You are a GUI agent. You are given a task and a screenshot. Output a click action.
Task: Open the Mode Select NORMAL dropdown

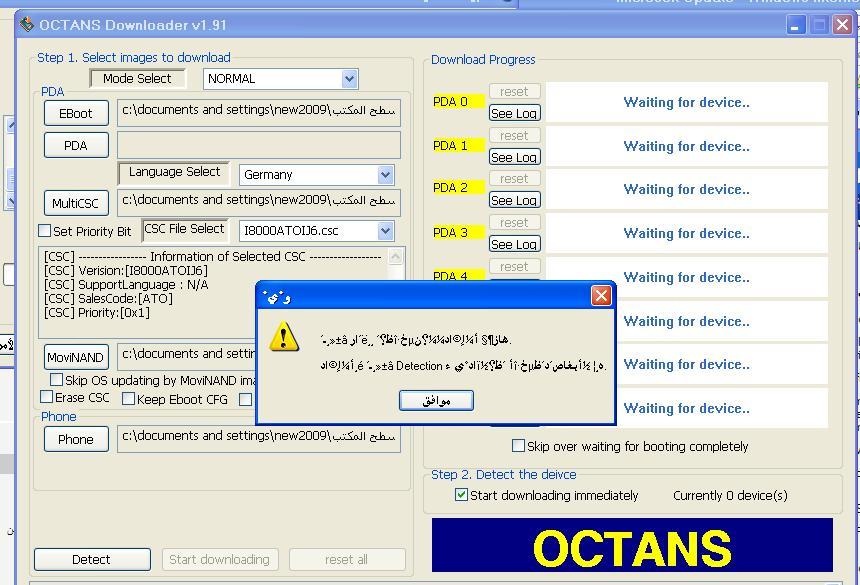click(349, 79)
